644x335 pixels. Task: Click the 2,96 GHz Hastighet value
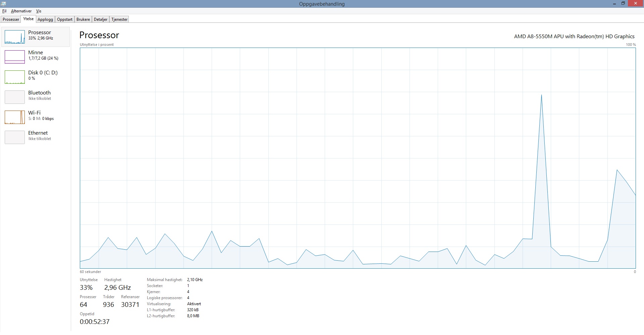(x=117, y=287)
